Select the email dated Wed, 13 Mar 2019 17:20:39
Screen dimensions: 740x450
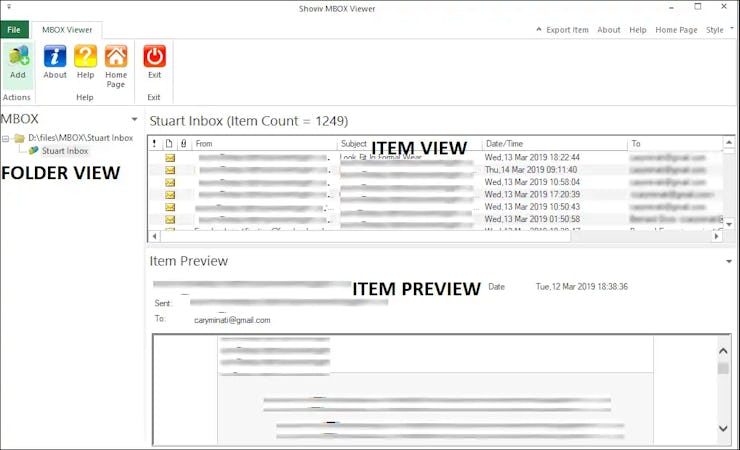point(436,194)
